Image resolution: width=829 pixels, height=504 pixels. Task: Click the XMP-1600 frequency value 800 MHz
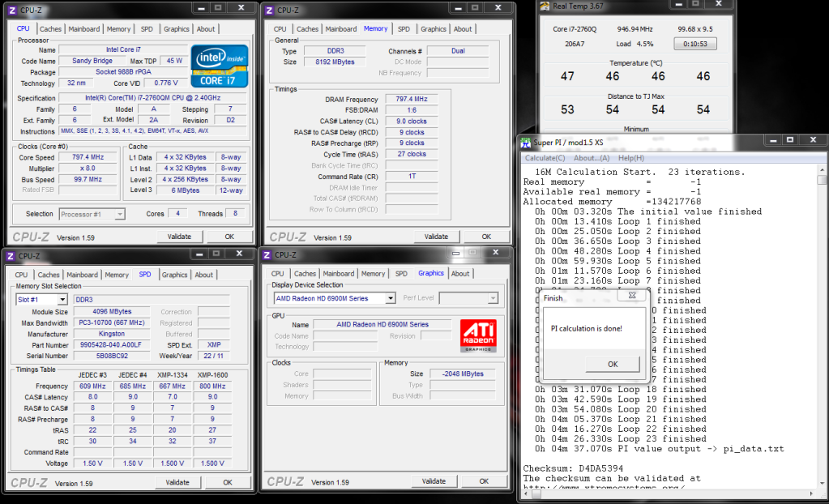coord(212,386)
